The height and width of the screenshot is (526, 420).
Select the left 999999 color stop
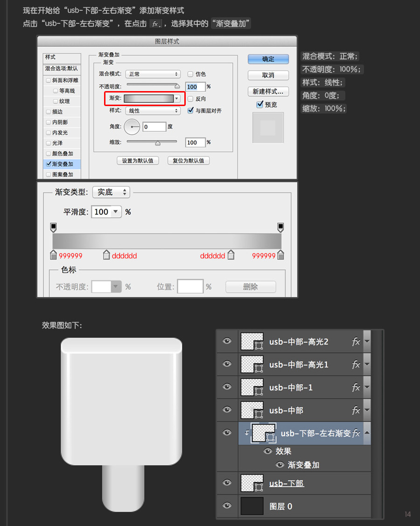tap(53, 255)
